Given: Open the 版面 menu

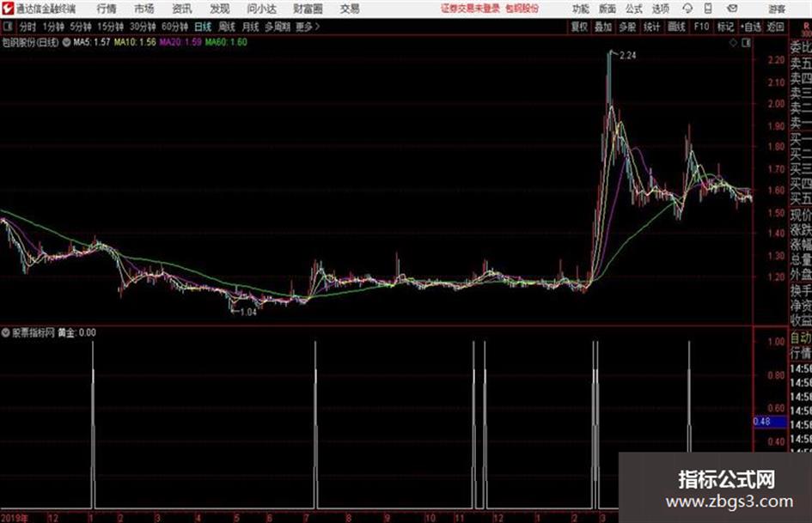Looking at the screenshot, I should point(607,9).
